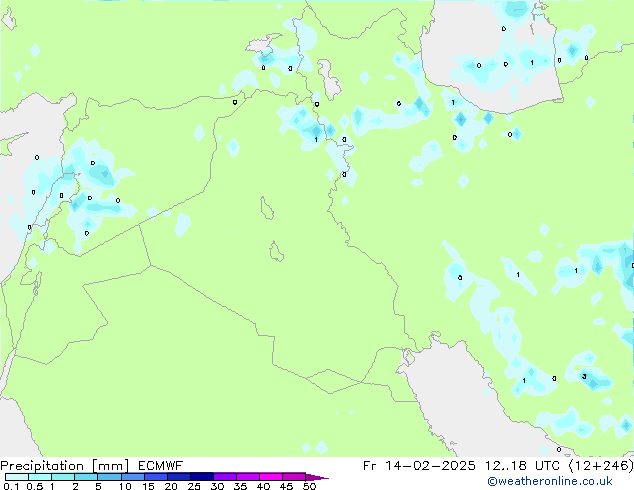Click the 0.1–0.5 mm palest legend swatch
This screenshot has height=490, width=634.
[17, 477]
